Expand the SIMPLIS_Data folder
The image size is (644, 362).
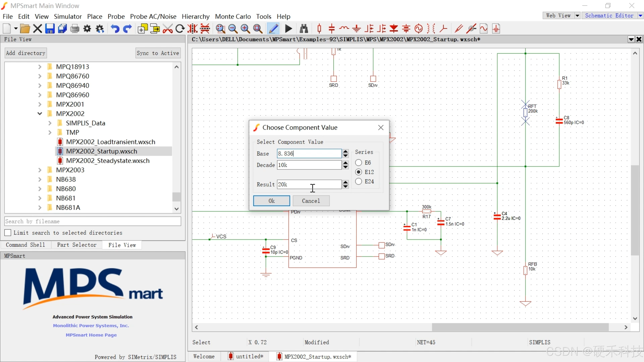coord(50,123)
